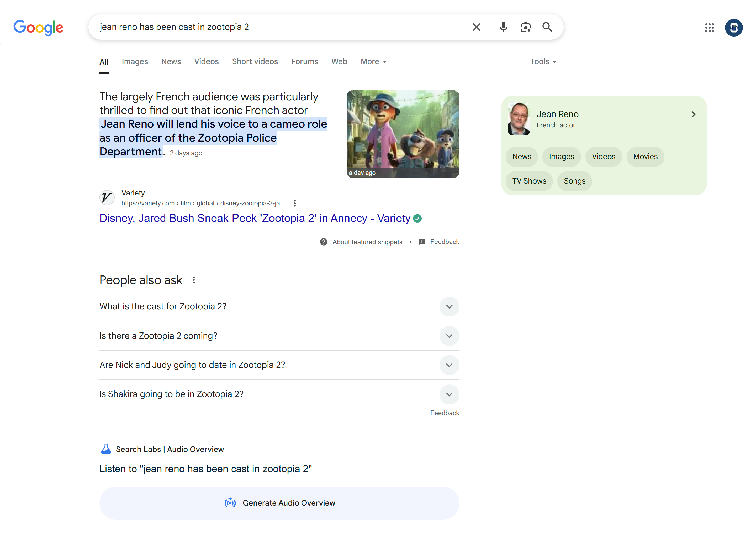
Task: Switch to the Short videos tab
Action: pyautogui.click(x=255, y=62)
